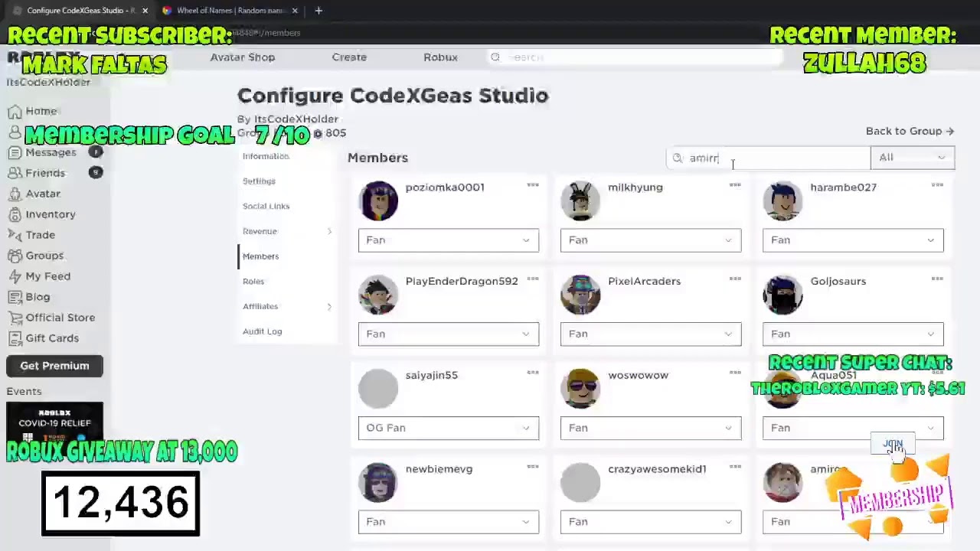The width and height of the screenshot is (980, 551).
Task: Open options menu for woswowow
Action: [x=735, y=373]
